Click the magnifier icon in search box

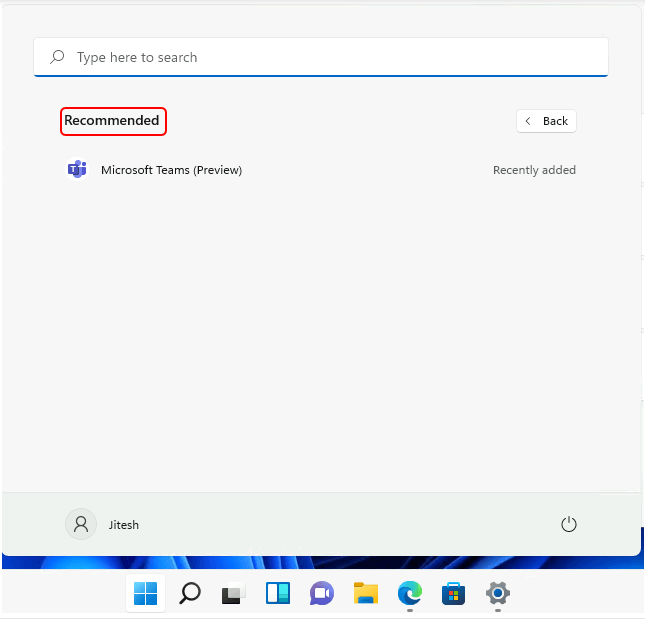coord(57,57)
